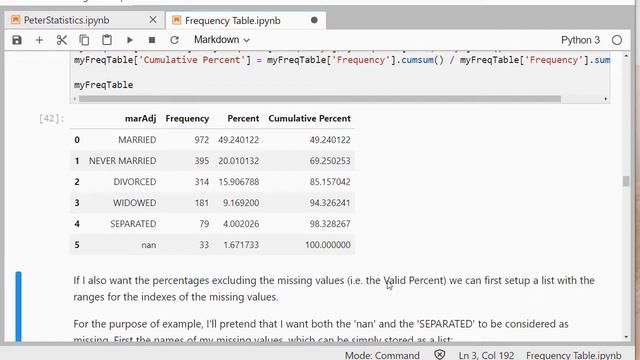Screen dimensions: 640x360
Task: Click the shield icon in the status bar
Action: tap(440, 354)
